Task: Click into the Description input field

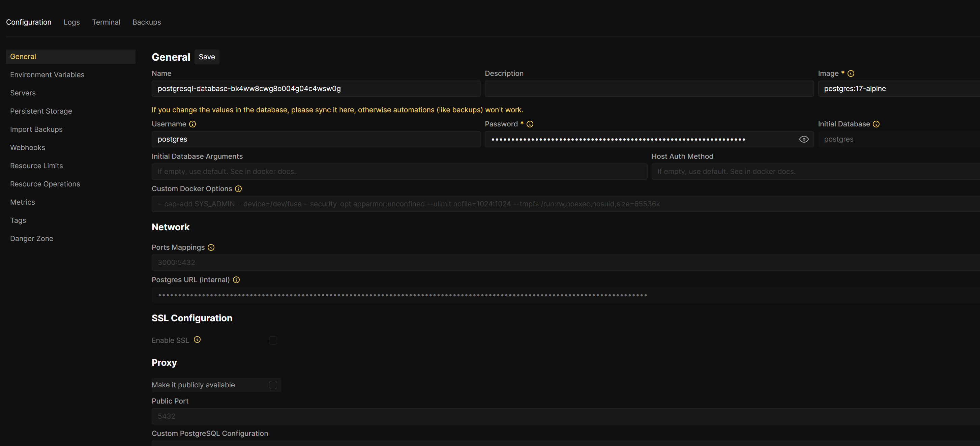Action: pyautogui.click(x=649, y=89)
